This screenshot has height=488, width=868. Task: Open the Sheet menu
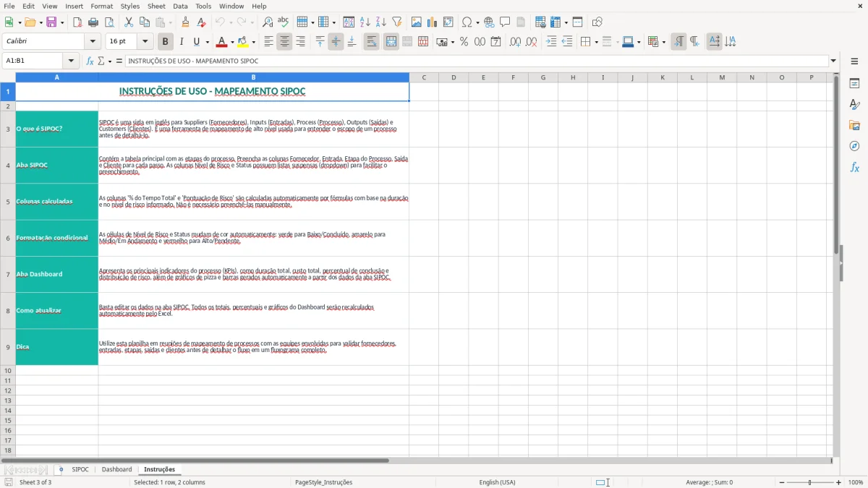[x=156, y=6]
